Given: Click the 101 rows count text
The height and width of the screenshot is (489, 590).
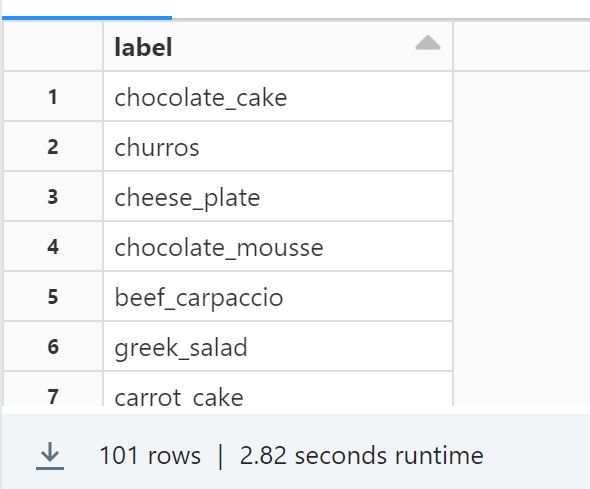Looking at the screenshot, I should click(x=150, y=456).
